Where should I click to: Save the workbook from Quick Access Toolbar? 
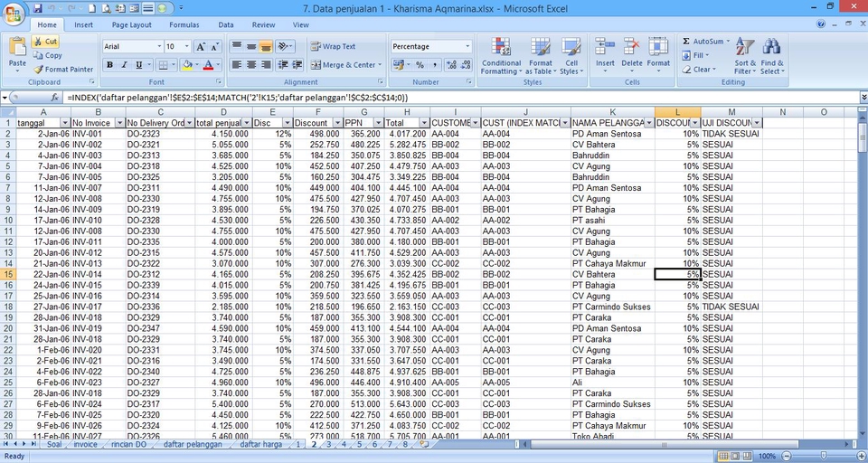38,8
